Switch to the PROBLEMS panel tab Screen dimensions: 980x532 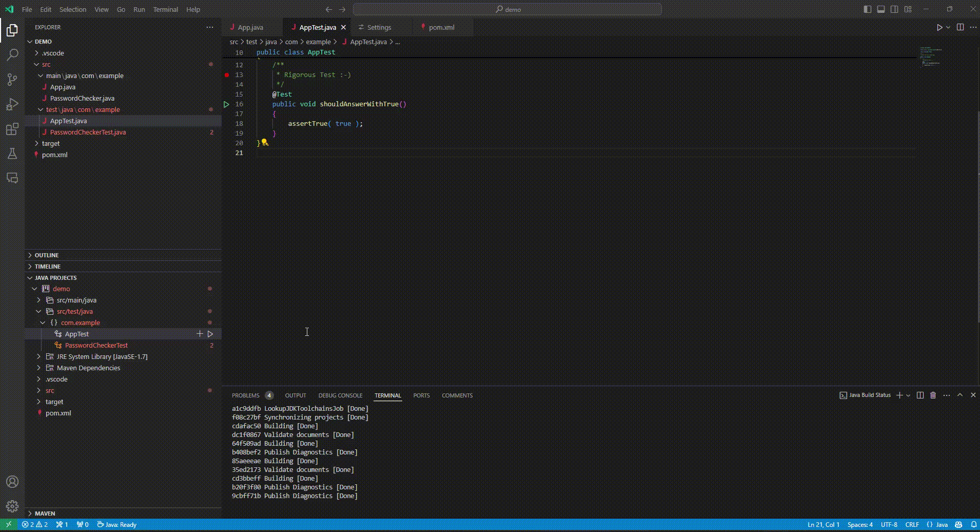pos(245,395)
